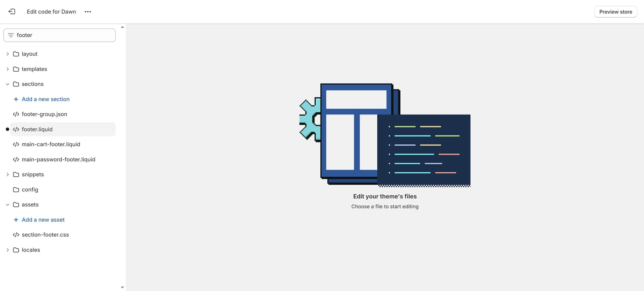Click the code icon beside section-footer.css
The height and width of the screenshot is (291, 644).
[16, 234]
